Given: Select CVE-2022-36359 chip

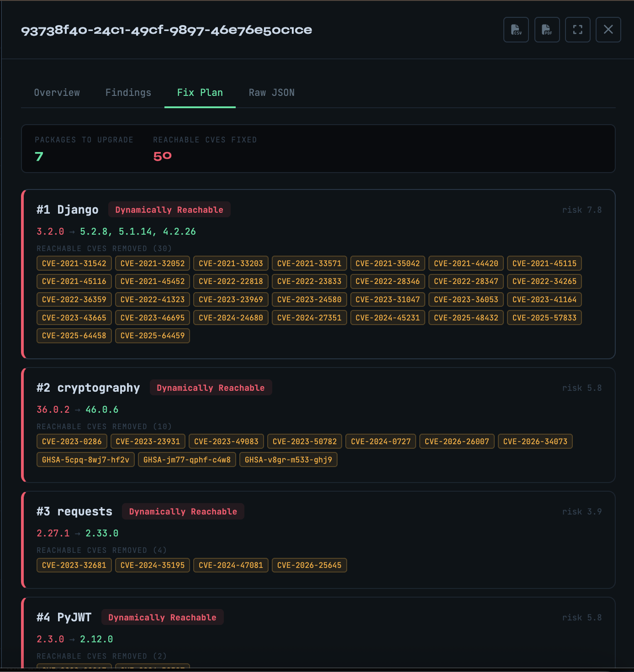Looking at the screenshot, I should coord(74,299).
